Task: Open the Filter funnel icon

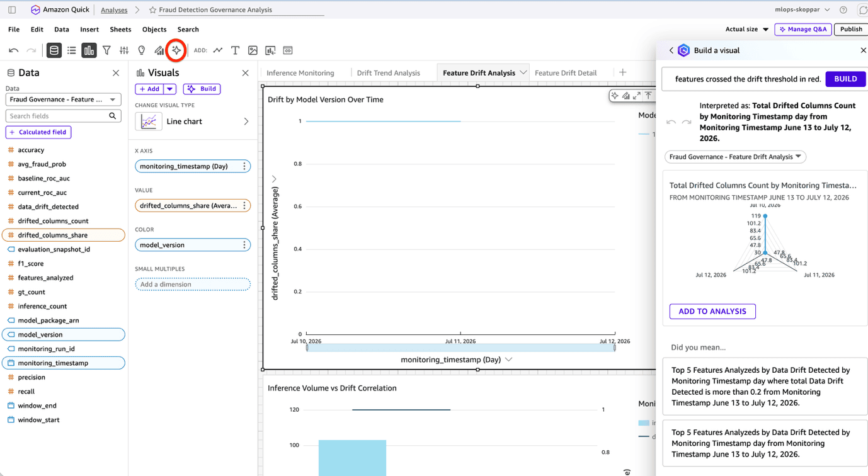Action: (106, 50)
